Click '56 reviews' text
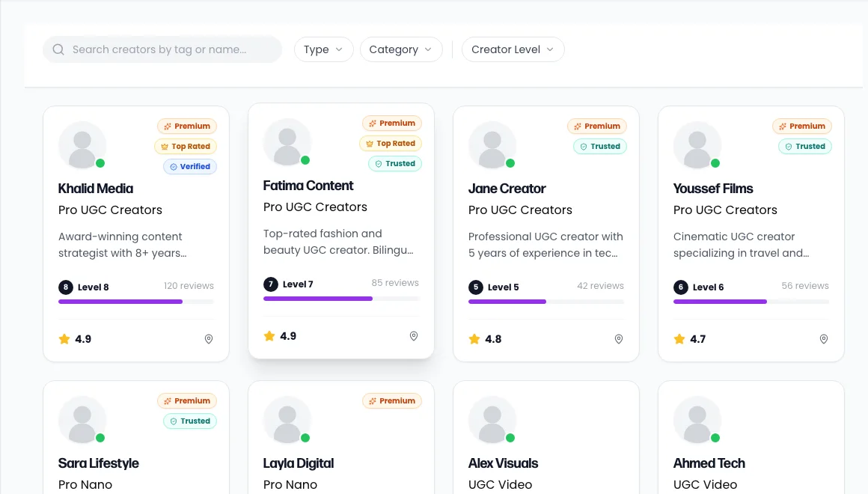 click(x=805, y=286)
